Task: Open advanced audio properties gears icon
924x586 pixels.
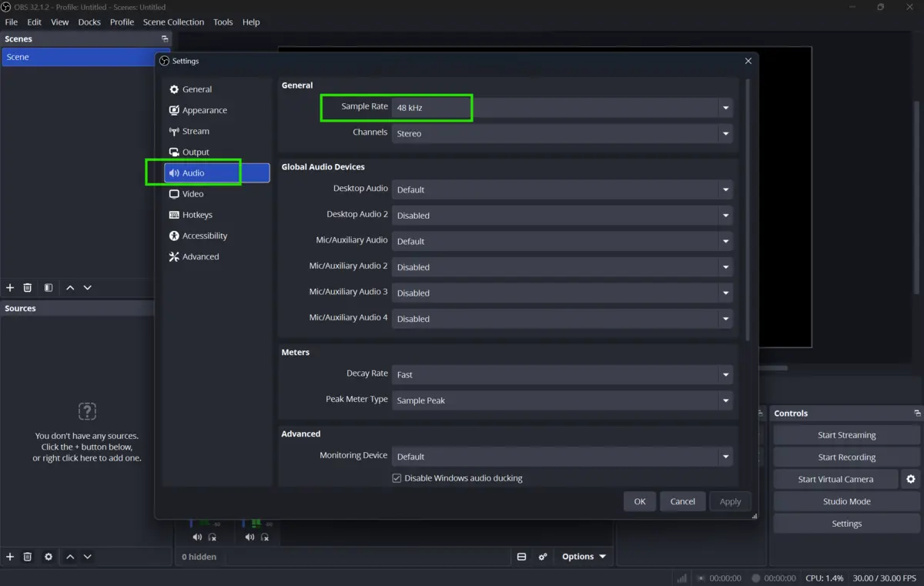Action: 543,556
